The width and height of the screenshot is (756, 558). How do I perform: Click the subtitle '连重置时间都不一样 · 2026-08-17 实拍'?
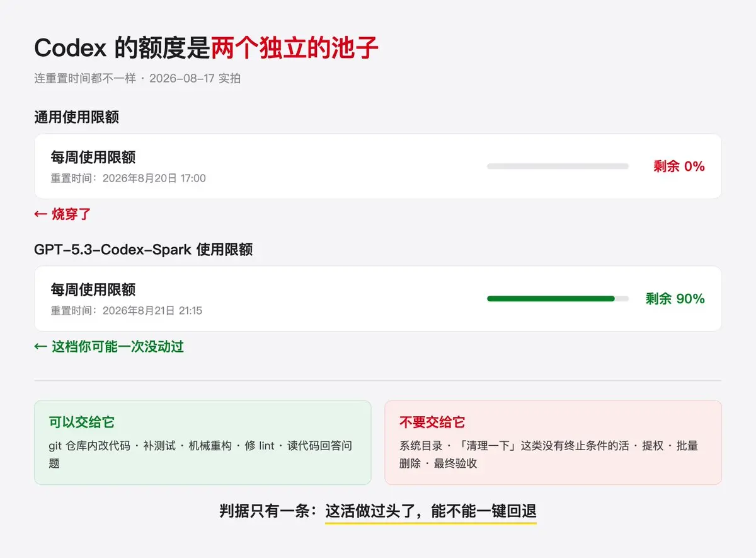137,79
